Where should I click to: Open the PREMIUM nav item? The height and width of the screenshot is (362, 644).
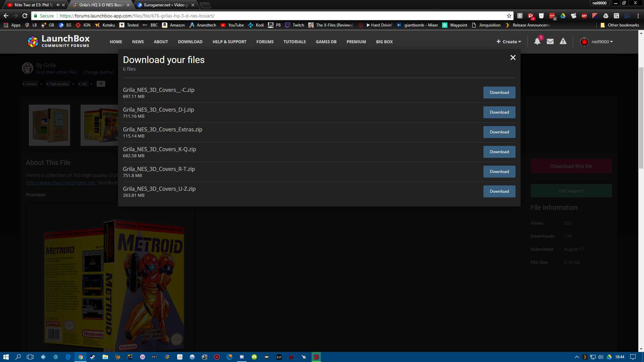(x=356, y=42)
